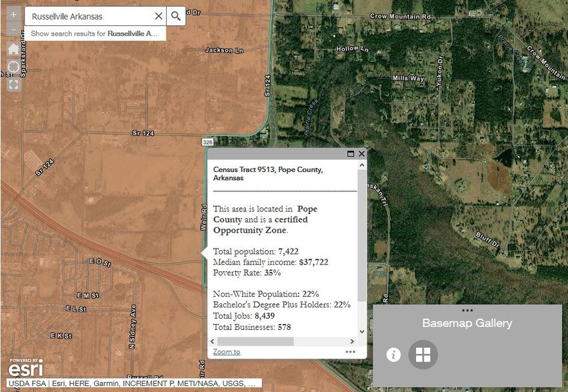568x392 pixels.
Task: Zoom in with the plus button
Action: click(13, 14)
